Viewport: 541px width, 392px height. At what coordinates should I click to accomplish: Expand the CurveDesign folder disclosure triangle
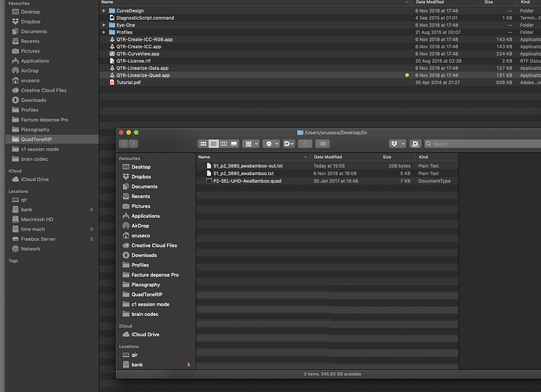(x=104, y=11)
